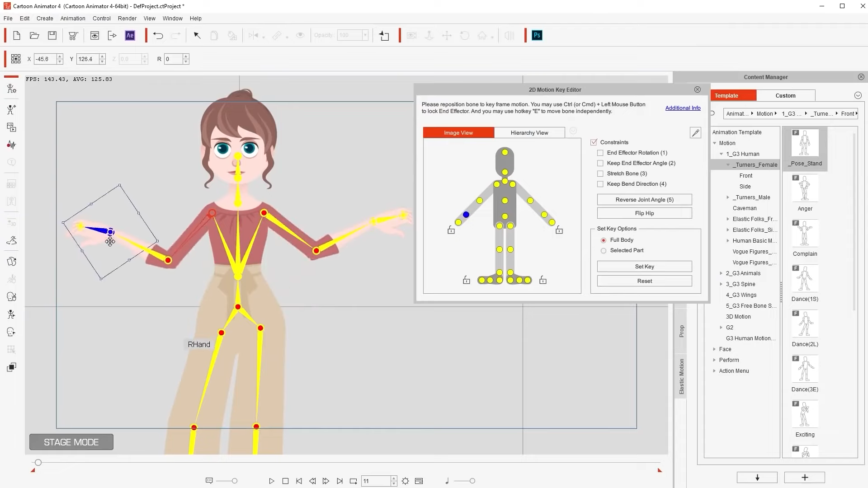
Task: Click the pencil edit icon in Key Editor
Action: [695, 132]
